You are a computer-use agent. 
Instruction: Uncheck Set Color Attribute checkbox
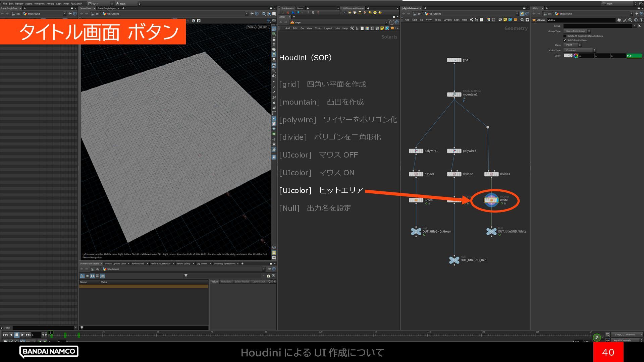(x=565, y=40)
